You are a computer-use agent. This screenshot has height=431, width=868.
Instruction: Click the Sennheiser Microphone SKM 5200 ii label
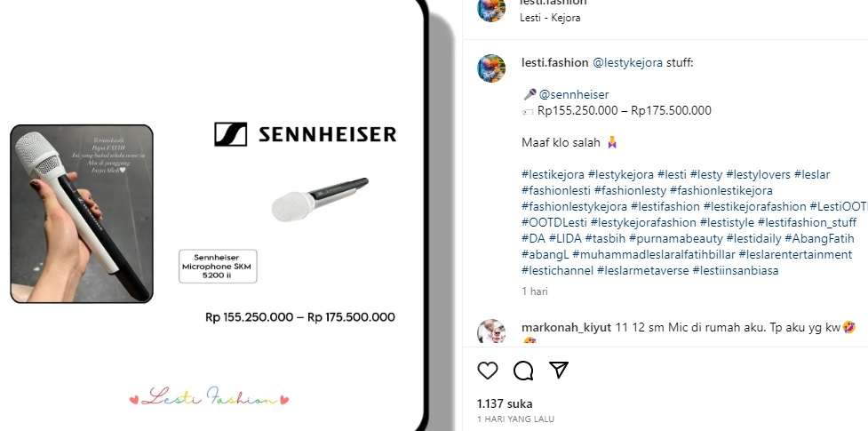pos(218,267)
